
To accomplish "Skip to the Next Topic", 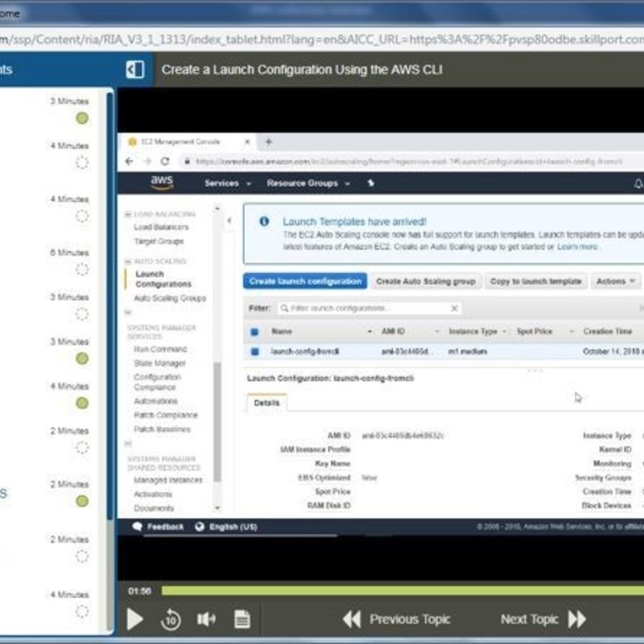I will [543, 619].
